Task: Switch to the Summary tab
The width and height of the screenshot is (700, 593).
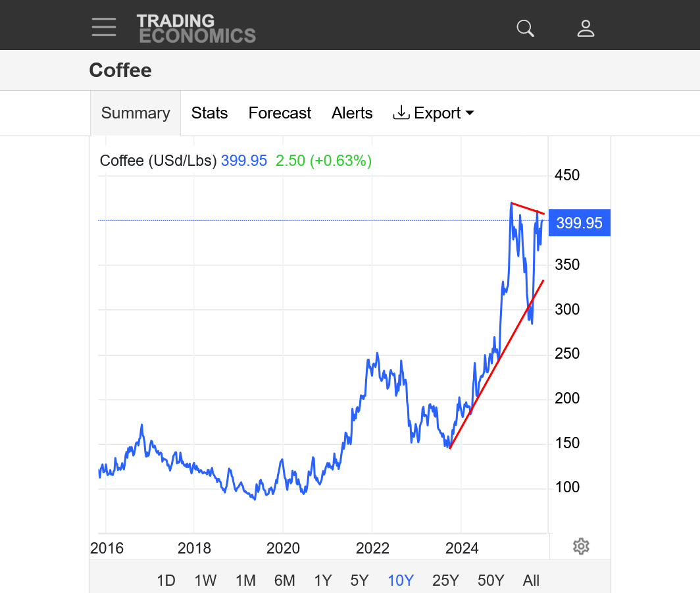Action: pyautogui.click(x=136, y=113)
